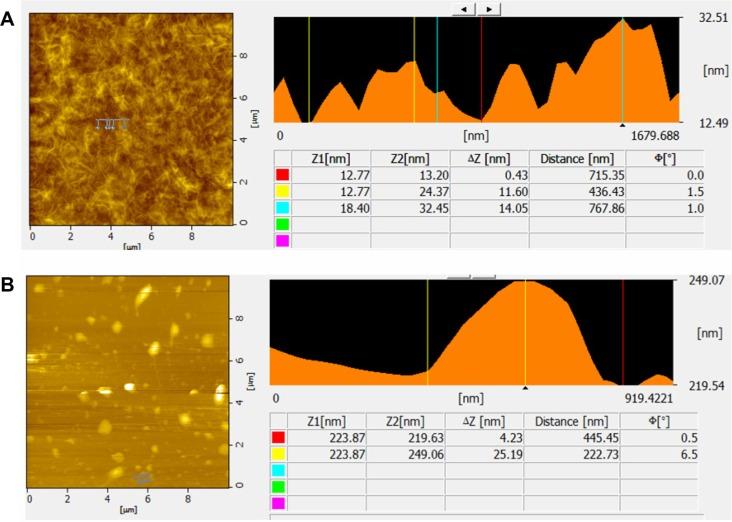
Task: Select the magenta marker swatch in table A
Action: coord(282,241)
